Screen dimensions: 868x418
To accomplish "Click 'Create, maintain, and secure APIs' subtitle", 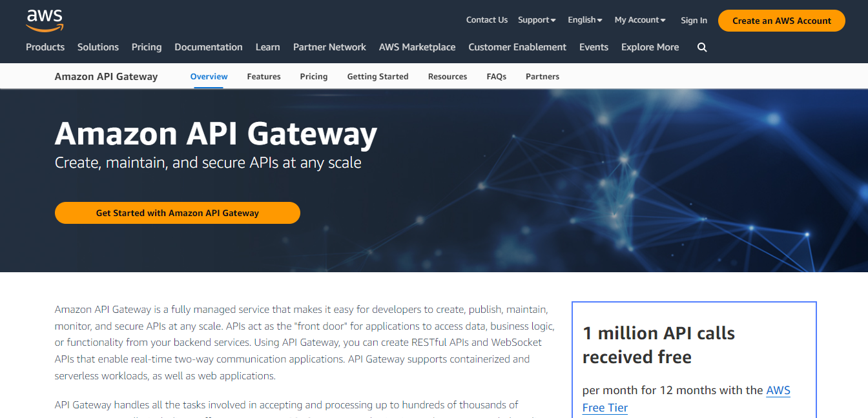I will click(208, 163).
